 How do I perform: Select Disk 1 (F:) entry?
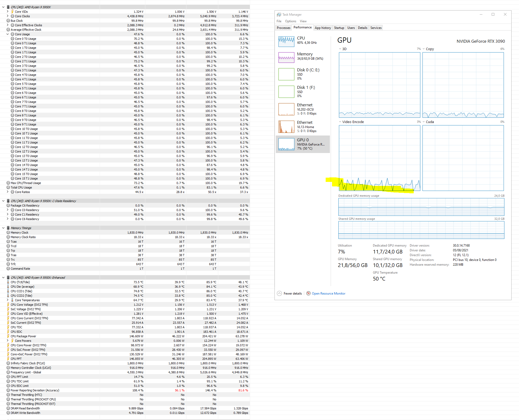click(x=303, y=91)
